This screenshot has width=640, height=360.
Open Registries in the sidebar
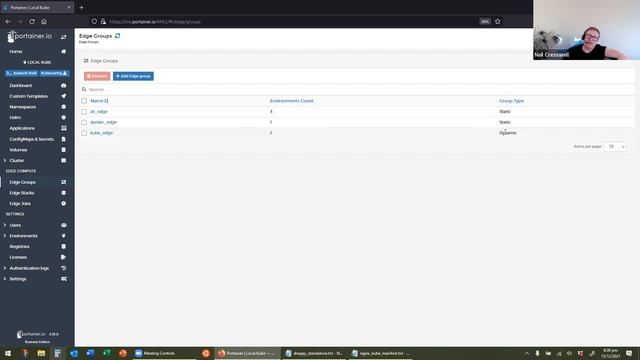pyautogui.click(x=19, y=247)
